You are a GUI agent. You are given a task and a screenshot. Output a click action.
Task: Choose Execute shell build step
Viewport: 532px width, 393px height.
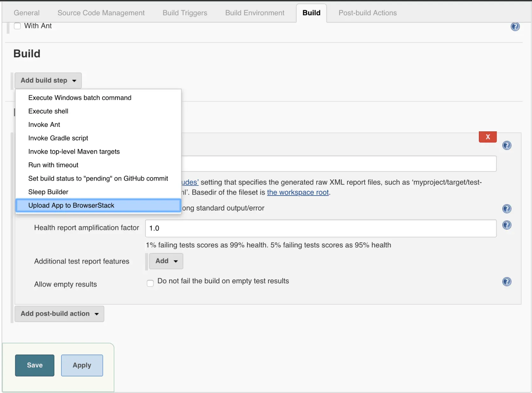click(48, 111)
